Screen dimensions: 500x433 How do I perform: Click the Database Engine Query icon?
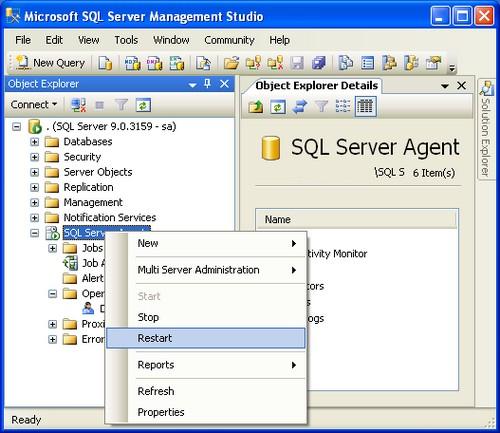(105, 63)
